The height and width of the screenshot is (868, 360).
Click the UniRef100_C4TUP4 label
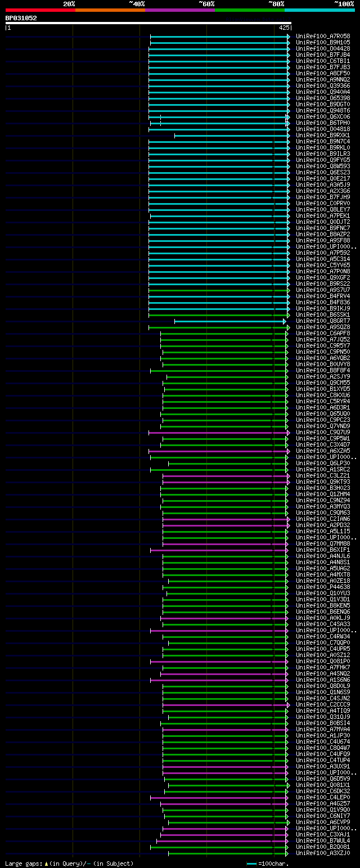point(323,760)
